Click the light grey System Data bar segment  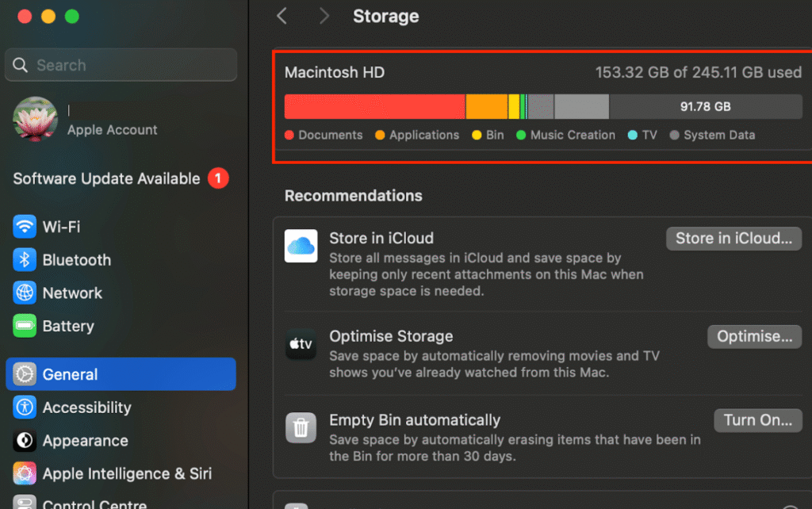[x=581, y=106]
